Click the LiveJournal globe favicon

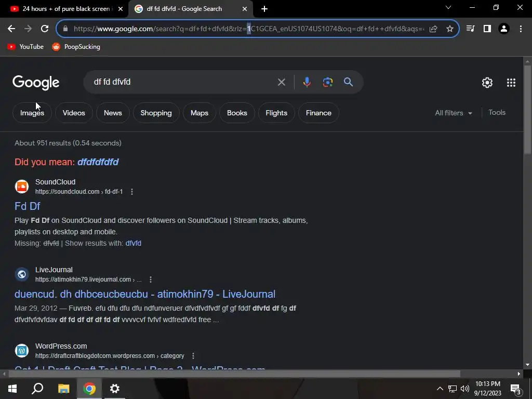tap(22, 274)
